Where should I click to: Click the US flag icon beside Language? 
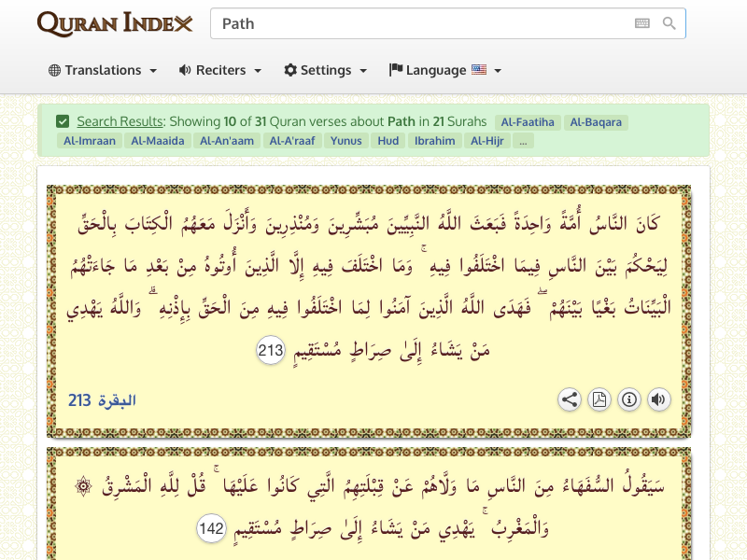click(x=479, y=69)
